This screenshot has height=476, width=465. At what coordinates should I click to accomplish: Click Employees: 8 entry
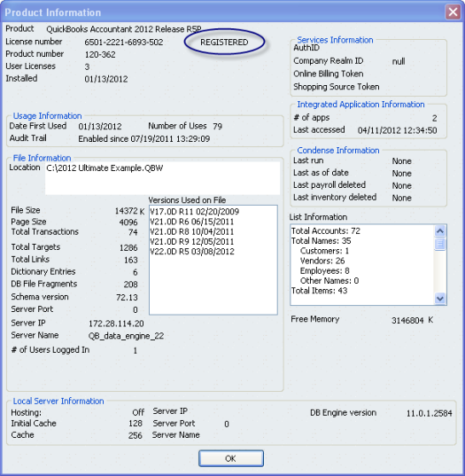tap(325, 270)
